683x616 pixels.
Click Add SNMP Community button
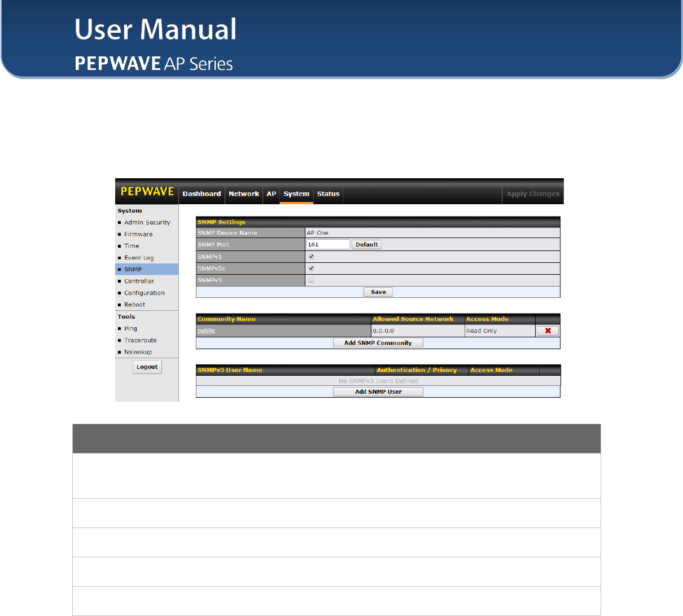tap(378, 343)
